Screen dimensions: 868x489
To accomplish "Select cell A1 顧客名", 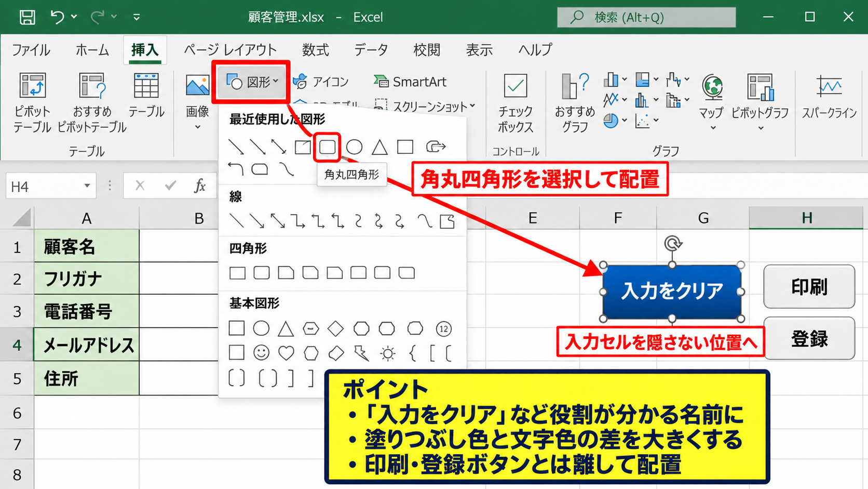I will (87, 246).
